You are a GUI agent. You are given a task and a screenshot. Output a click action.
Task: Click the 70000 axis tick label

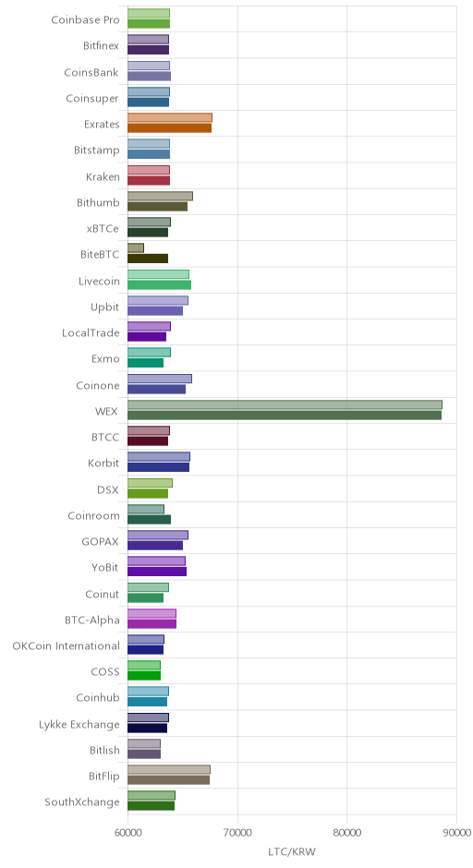[x=237, y=832]
